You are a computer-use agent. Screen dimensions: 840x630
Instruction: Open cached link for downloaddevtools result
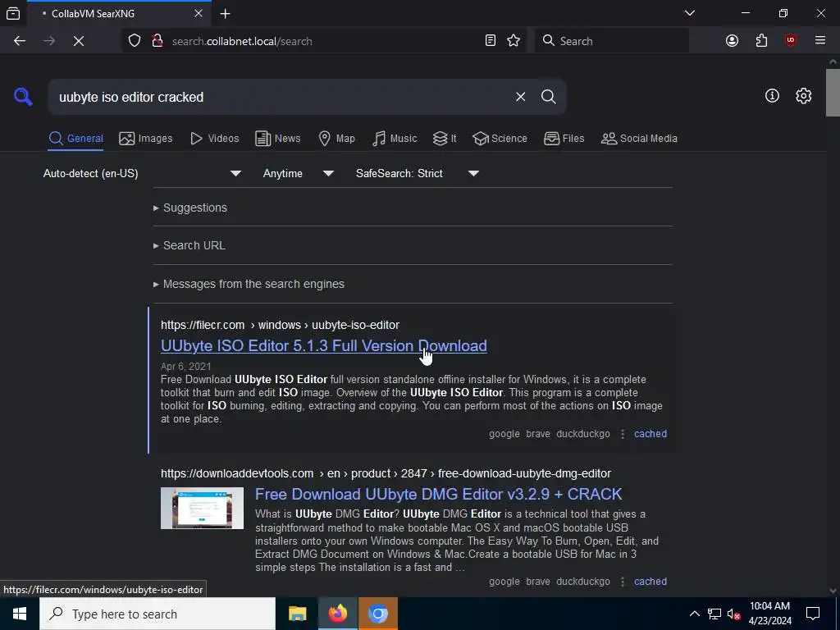coord(651,582)
